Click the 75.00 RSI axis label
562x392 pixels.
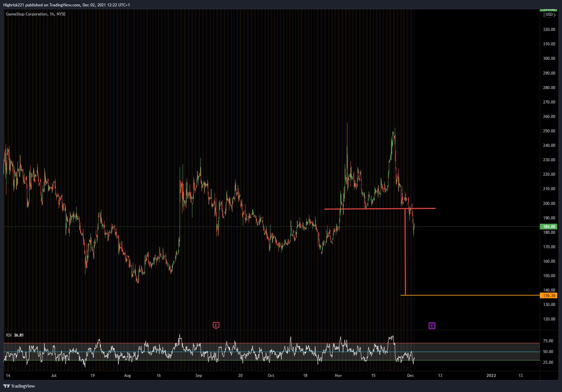(548, 341)
